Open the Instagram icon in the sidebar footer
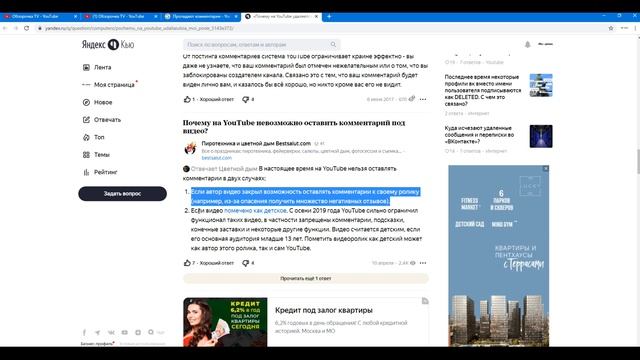Image resolution: width=640 pixels, height=360 pixels. click(138, 333)
